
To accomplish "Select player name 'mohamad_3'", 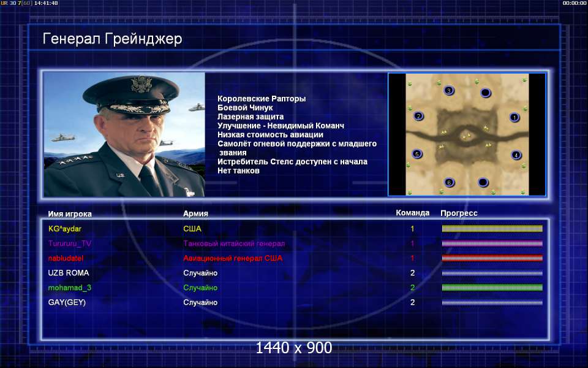I will (x=70, y=288).
